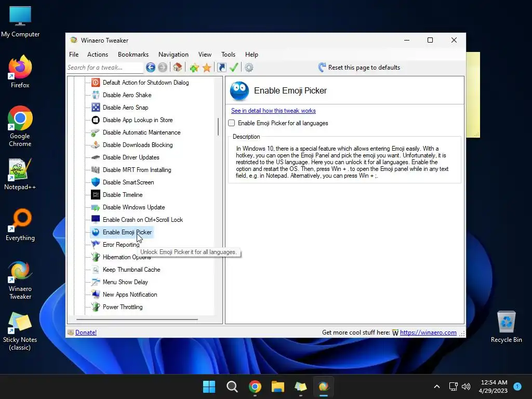
Task: Open clock and date in taskbar
Action: pos(493,387)
